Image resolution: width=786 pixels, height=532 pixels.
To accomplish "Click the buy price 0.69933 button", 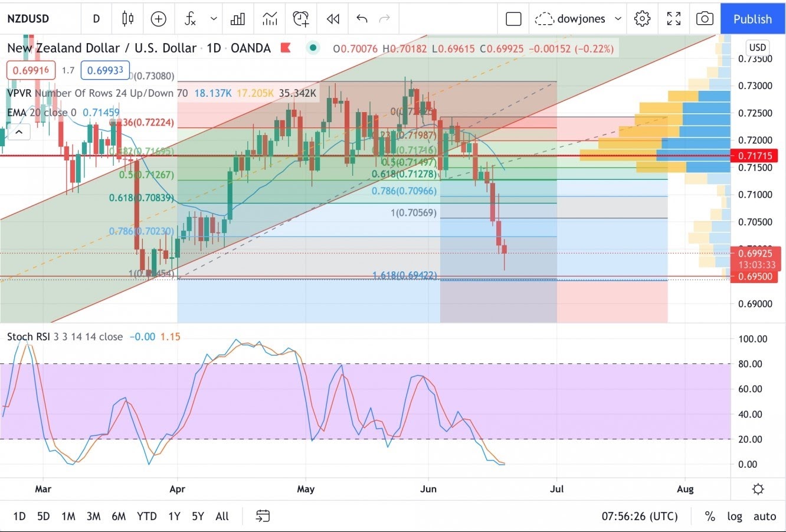I will pyautogui.click(x=105, y=70).
